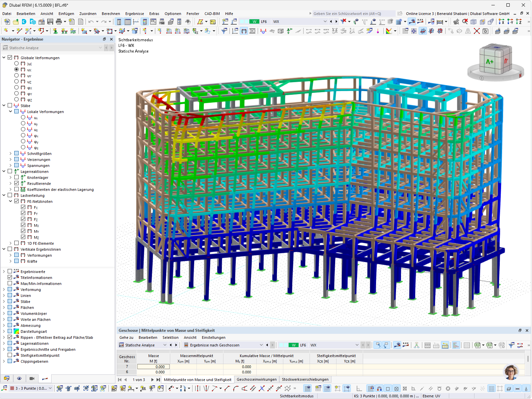This screenshot has width=532, height=399.
Task: Enable the Max/Min-Informationen checkbox
Action: [10, 283]
